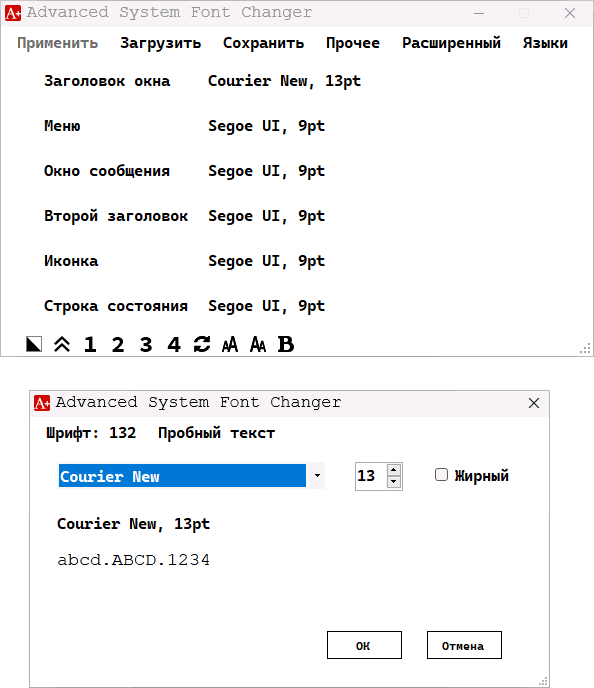Viewport: 594px width, 688px height.
Task: Select profile number 1 in bottom toolbar
Action: click(90, 344)
